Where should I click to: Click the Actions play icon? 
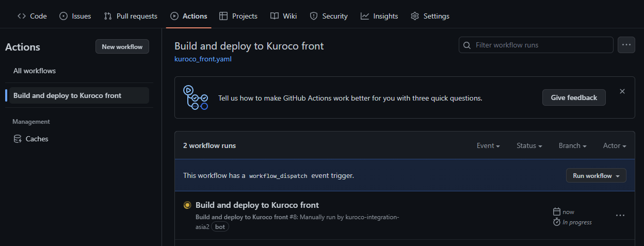(x=174, y=16)
